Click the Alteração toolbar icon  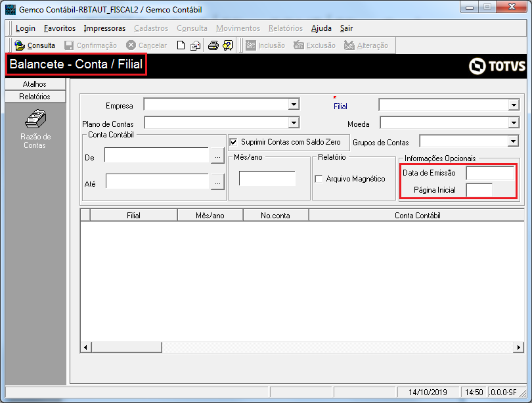[349, 45]
